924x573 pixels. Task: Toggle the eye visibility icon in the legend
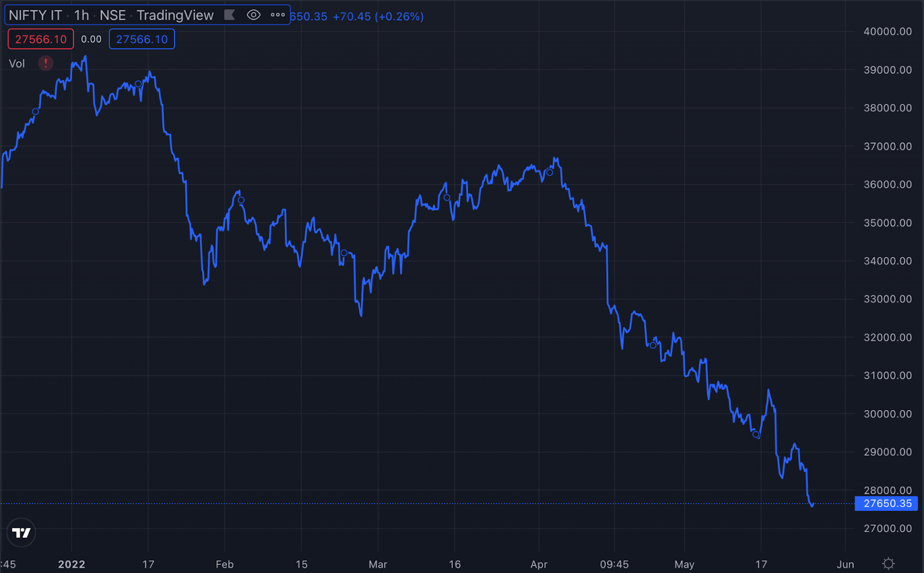[254, 15]
